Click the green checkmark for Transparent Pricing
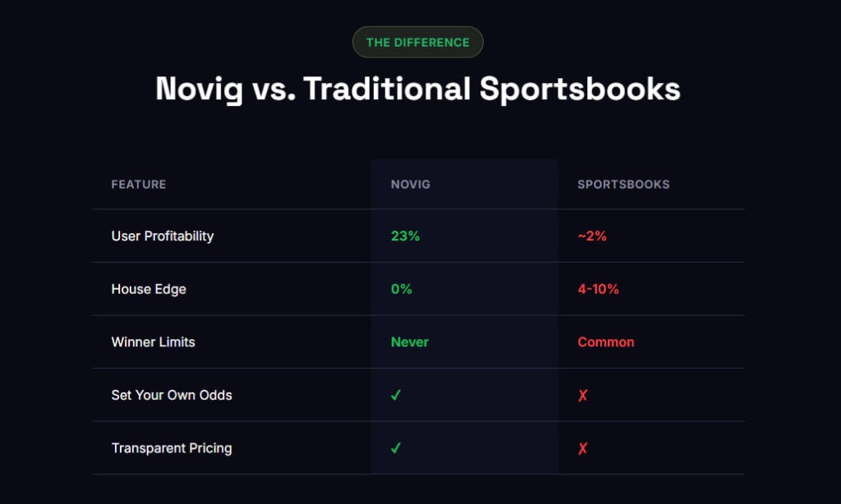 click(396, 448)
